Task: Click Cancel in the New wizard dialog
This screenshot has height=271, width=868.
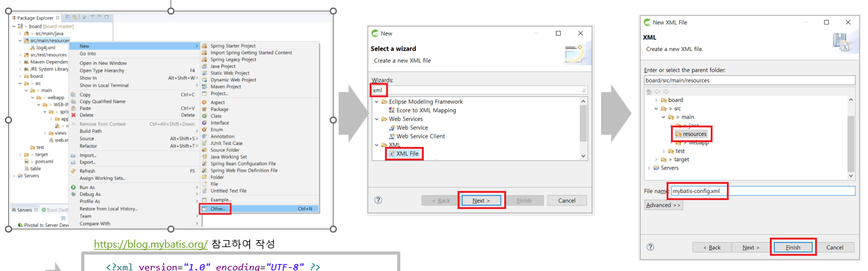Action: point(567,200)
